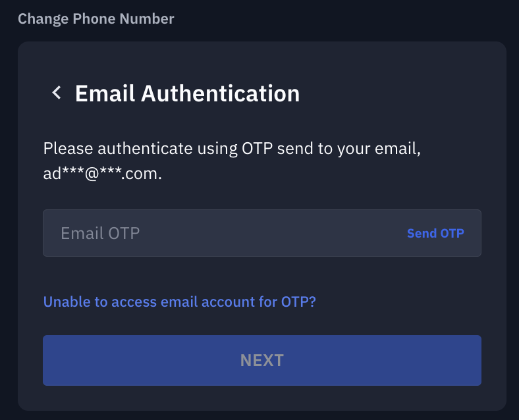
Task: Open "Unable to access email account for OTP?"
Action: (x=179, y=302)
